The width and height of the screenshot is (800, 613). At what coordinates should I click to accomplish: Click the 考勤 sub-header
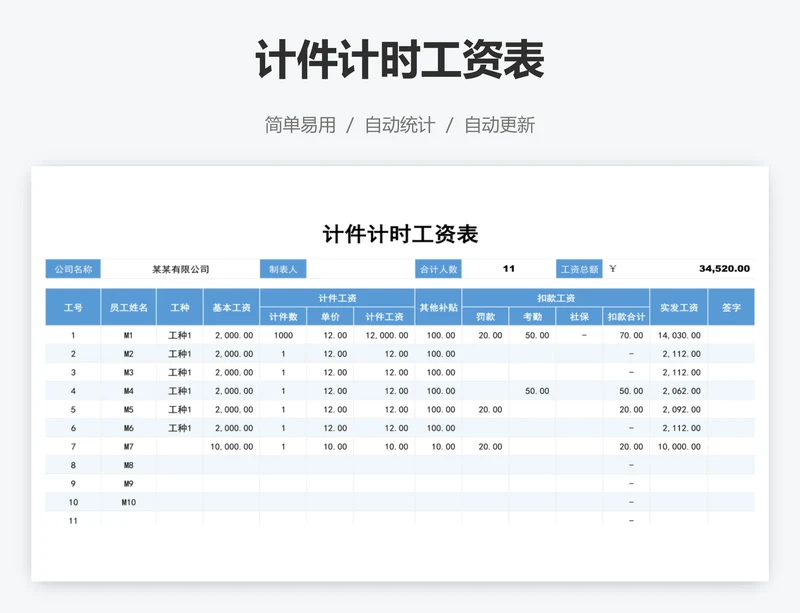[532, 316]
